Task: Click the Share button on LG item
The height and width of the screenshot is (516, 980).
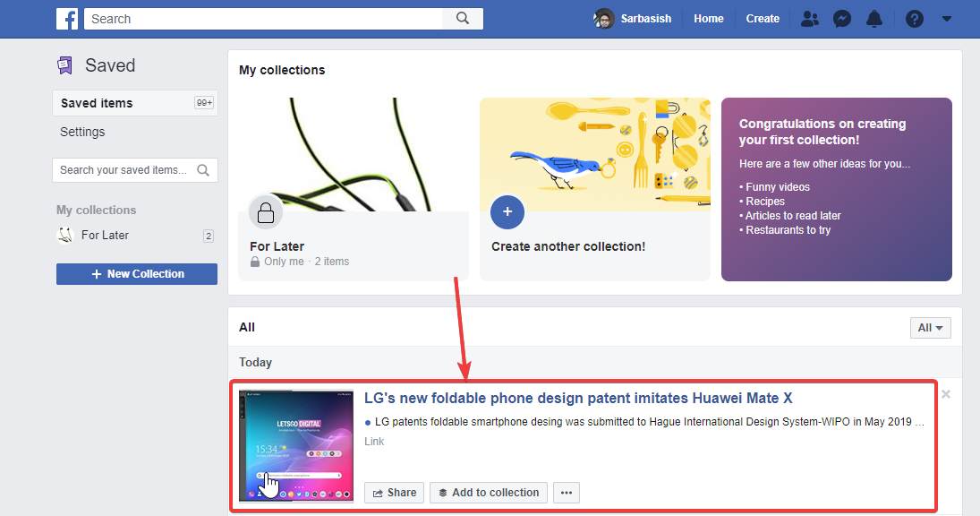Action: tap(395, 493)
